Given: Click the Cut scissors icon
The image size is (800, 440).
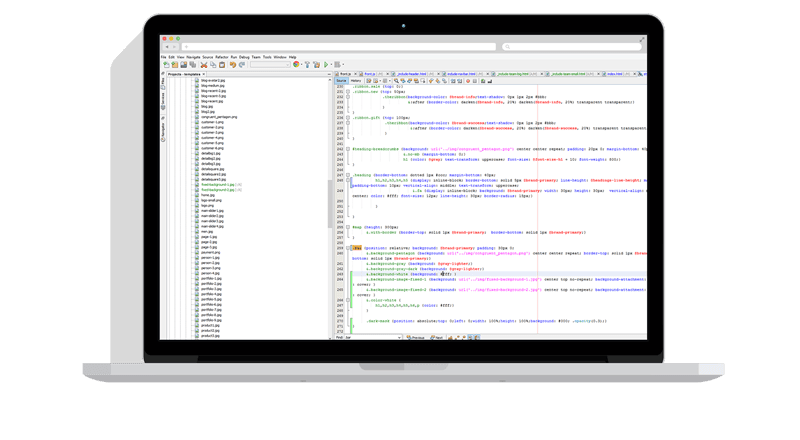Looking at the screenshot, I should tap(204, 65).
